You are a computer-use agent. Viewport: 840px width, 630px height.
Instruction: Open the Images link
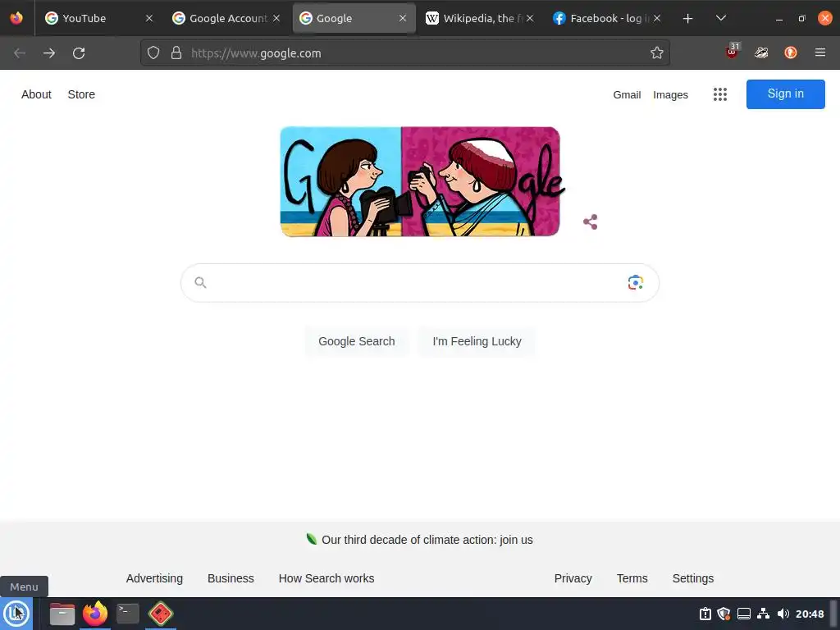click(x=670, y=95)
